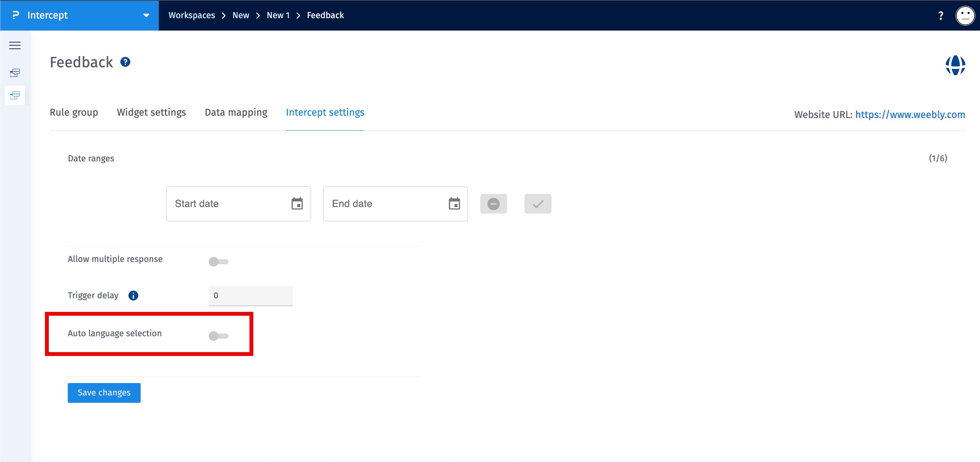980x462 pixels.
Task: Enable Auto language selection
Action: (x=218, y=336)
